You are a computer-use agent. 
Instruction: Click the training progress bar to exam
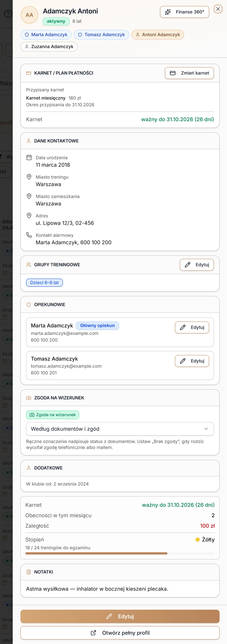tap(120, 554)
